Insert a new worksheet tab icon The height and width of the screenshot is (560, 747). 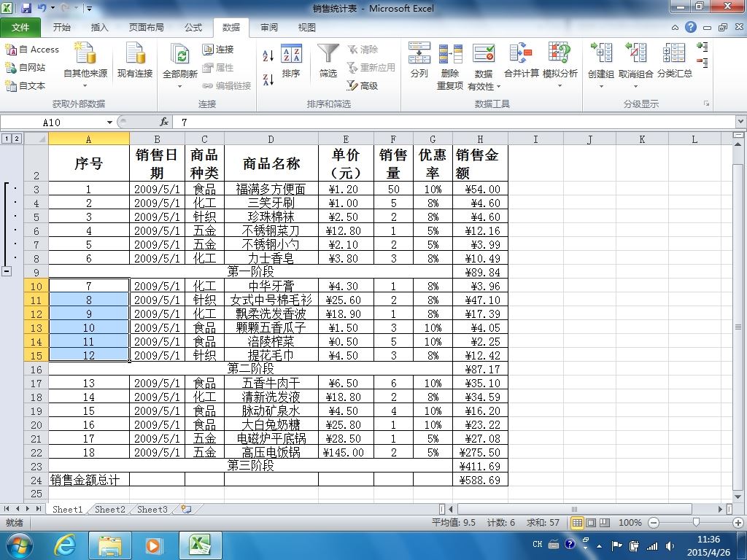(x=186, y=509)
